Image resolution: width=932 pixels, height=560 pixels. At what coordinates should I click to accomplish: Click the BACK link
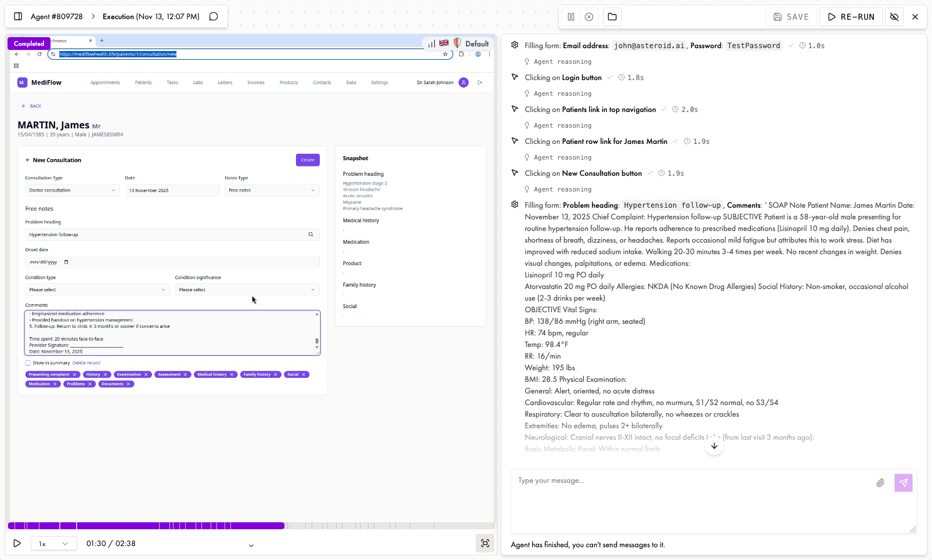[31, 106]
